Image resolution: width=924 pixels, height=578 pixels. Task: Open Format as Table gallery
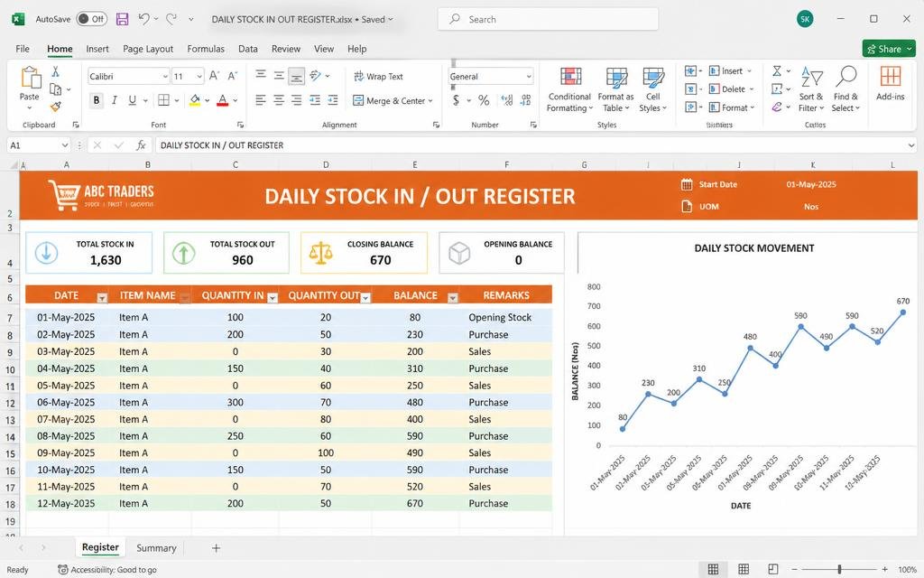click(615, 89)
